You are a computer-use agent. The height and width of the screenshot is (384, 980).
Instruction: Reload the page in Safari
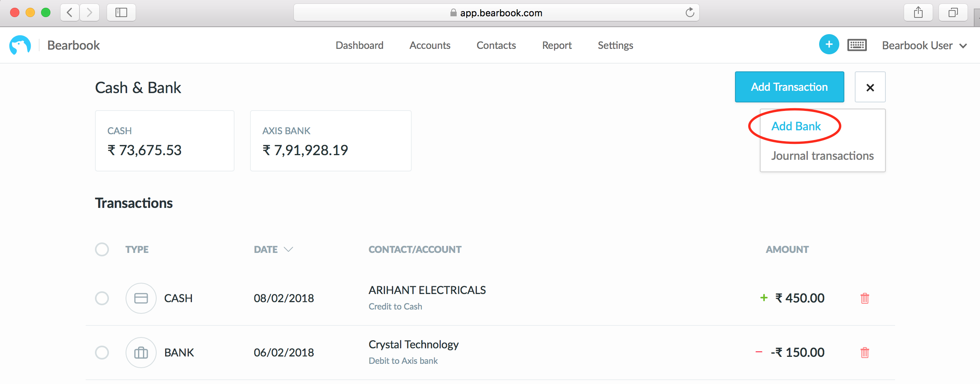coord(690,12)
